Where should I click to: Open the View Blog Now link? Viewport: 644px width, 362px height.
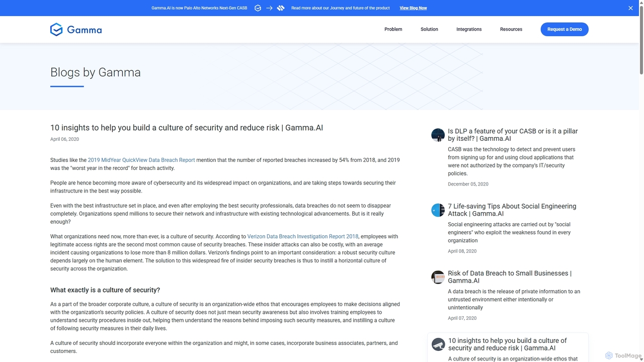(x=413, y=8)
